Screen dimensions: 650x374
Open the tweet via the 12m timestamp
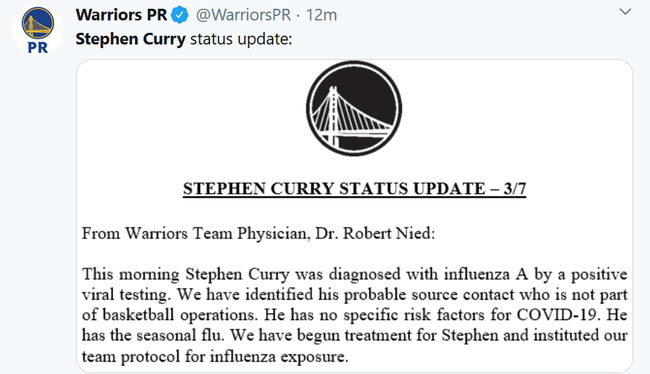(321, 15)
